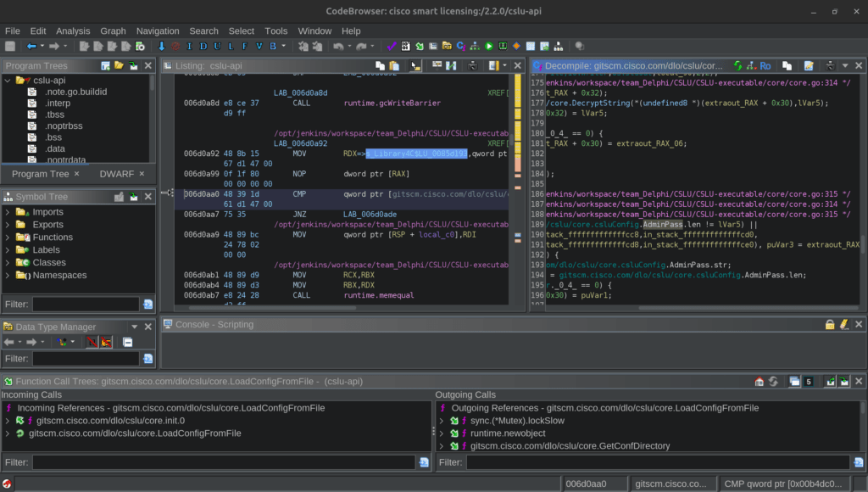Viewport: 868px width, 492px height.
Task: Open the bookmark navigation type dropdown arrow
Action: point(284,47)
